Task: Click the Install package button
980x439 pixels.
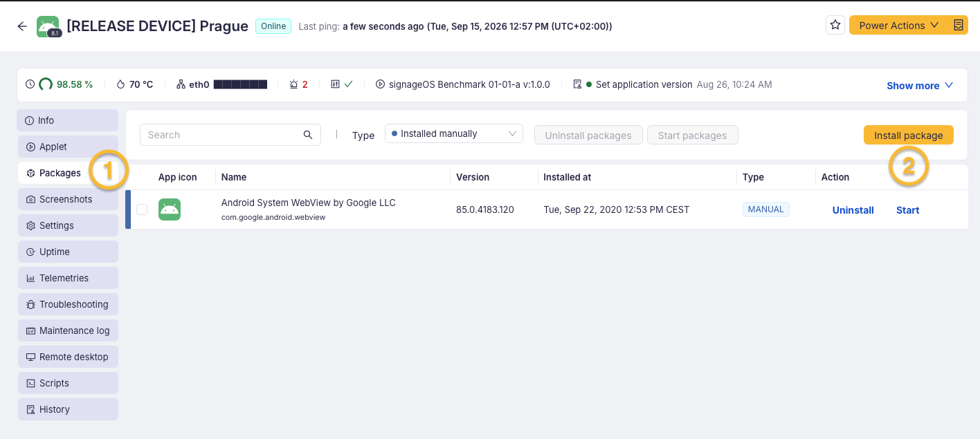Action: pos(908,135)
